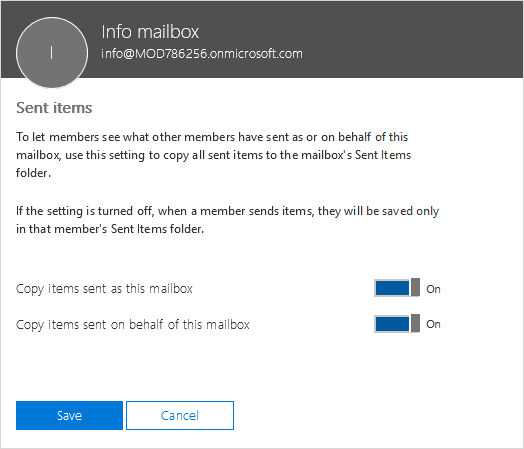Click the 'If the setting is turned off' text

tap(227, 220)
